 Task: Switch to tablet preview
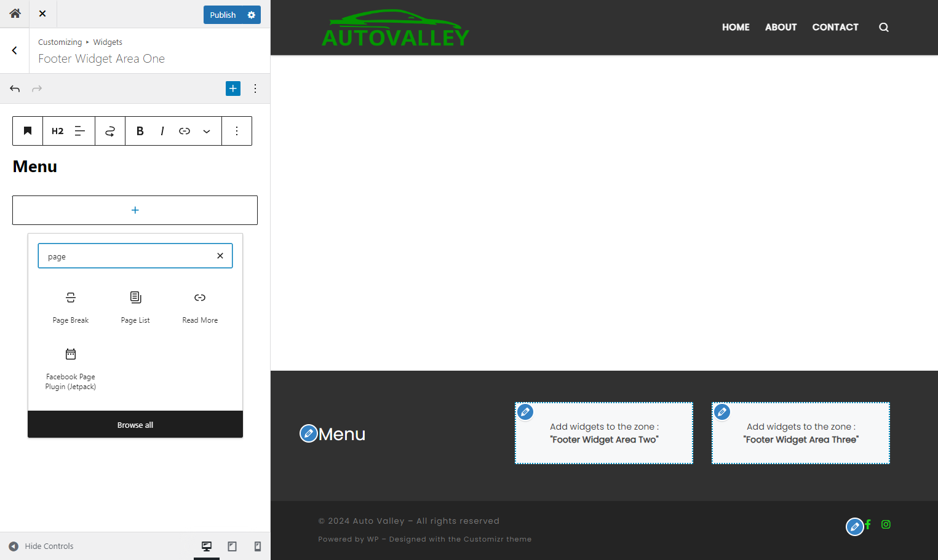(232, 546)
